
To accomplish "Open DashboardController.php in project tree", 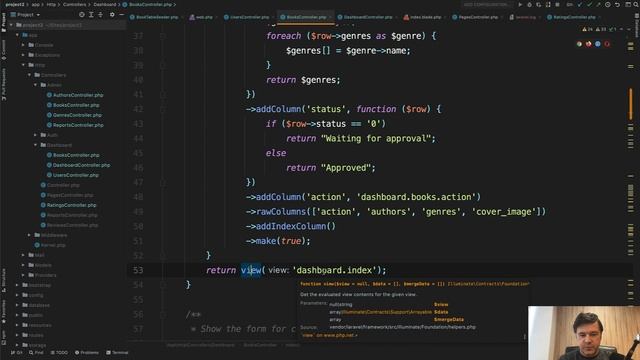I will 78,165.
